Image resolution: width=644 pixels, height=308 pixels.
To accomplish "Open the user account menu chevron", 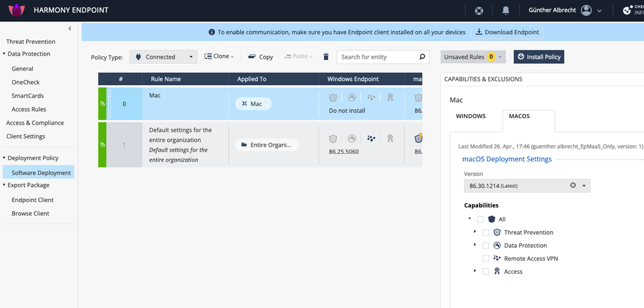I will (x=599, y=11).
